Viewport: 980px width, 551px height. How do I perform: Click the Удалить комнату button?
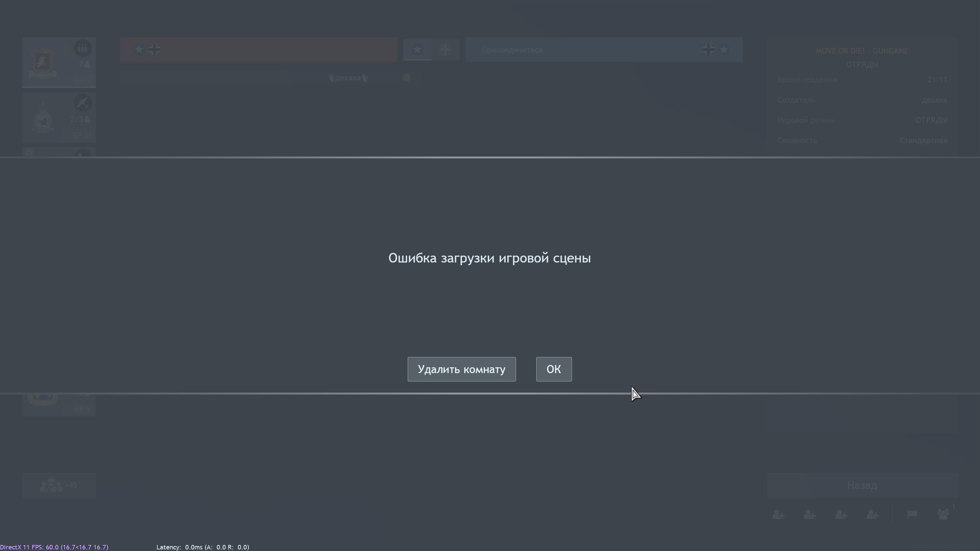pos(462,369)
